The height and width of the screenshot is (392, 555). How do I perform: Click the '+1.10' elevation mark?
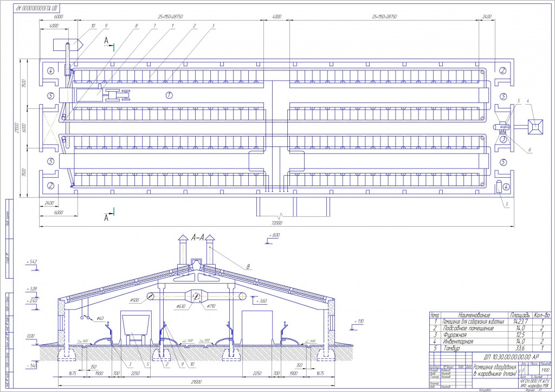(x=358, y=321)
